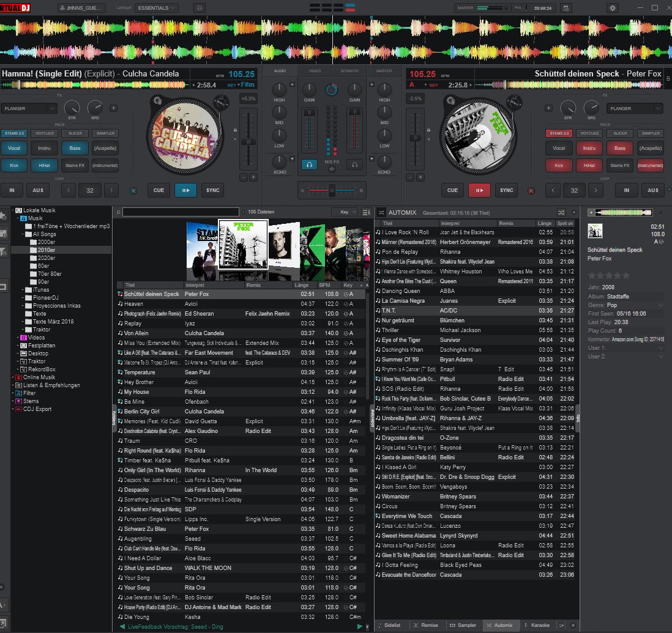Click the red circular icon right of right SYNC

click(x=531, y=191)
